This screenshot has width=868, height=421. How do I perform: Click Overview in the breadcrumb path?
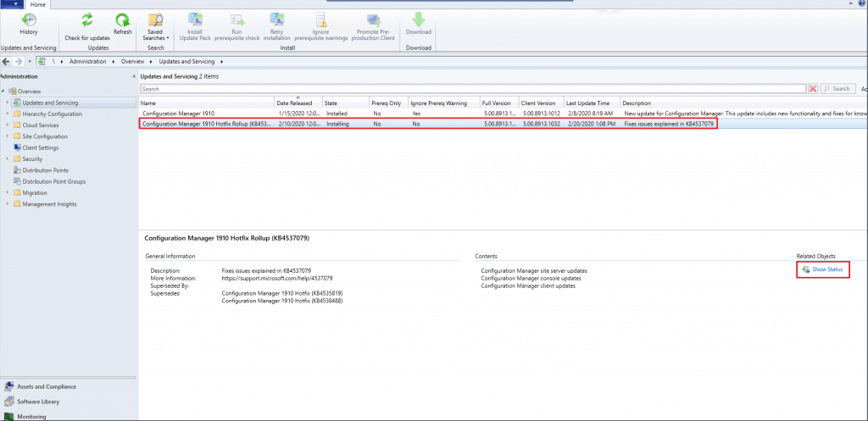[x=132, y=61]
